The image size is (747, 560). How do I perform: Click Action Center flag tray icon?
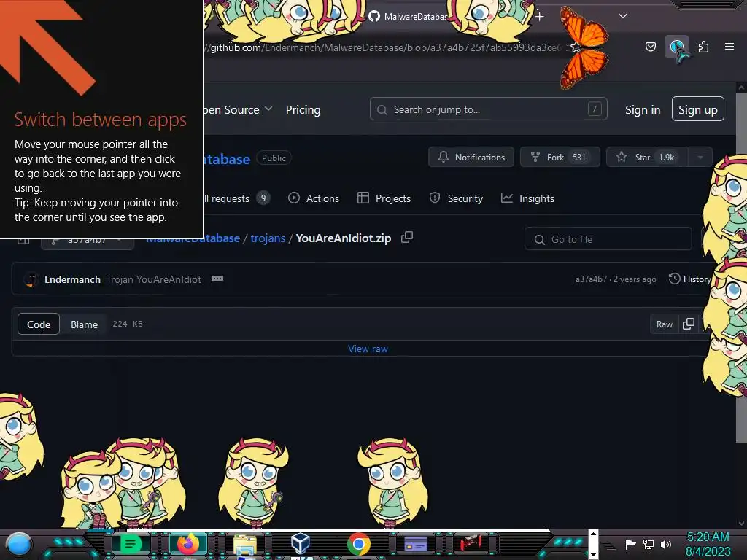click(x=631, y=544)
